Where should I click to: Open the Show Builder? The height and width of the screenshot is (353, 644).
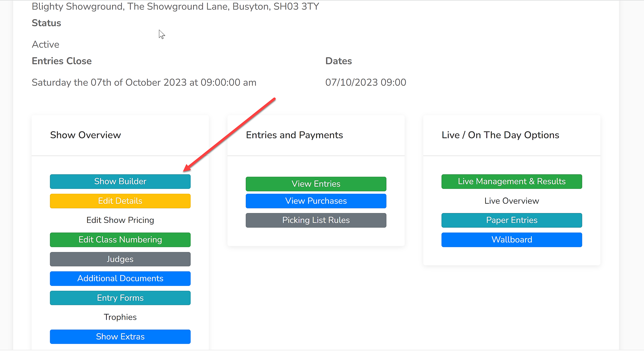(120, 181)
